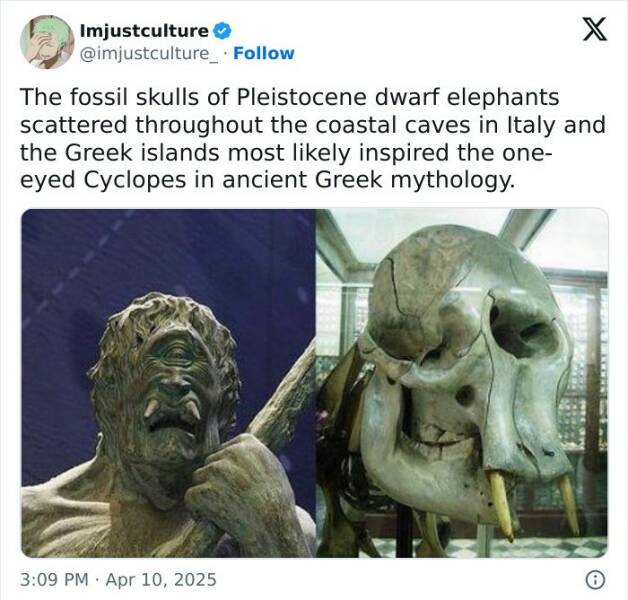This screenshot has height=600, width=628.
Task: Click the Imjustculture display name
Action: coord(144,31)
